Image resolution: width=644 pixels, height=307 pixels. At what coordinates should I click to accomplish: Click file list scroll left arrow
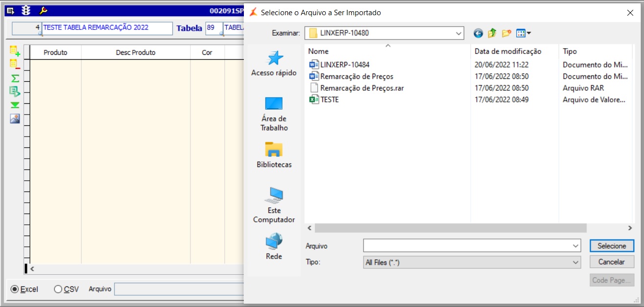[309, 228]
